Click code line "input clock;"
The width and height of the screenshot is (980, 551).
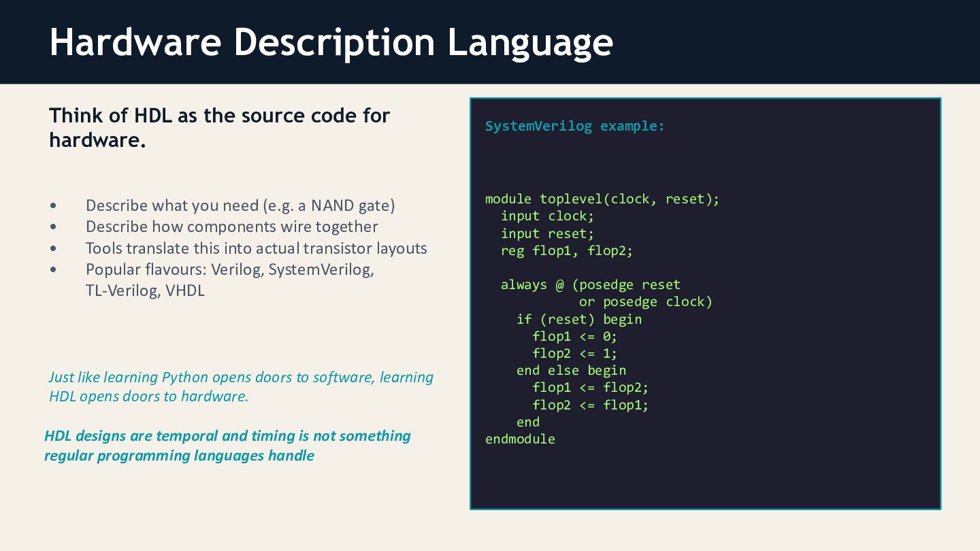click(x=547, y=216)
